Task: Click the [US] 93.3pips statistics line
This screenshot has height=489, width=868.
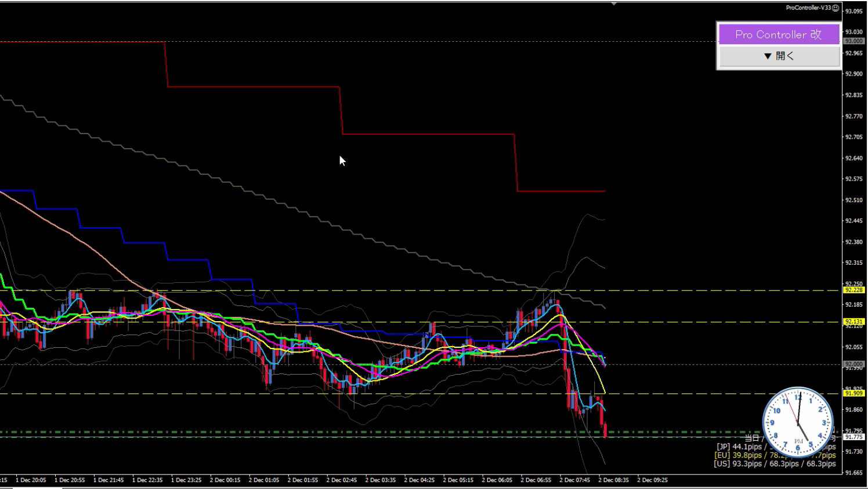Action: coord(775,463)
